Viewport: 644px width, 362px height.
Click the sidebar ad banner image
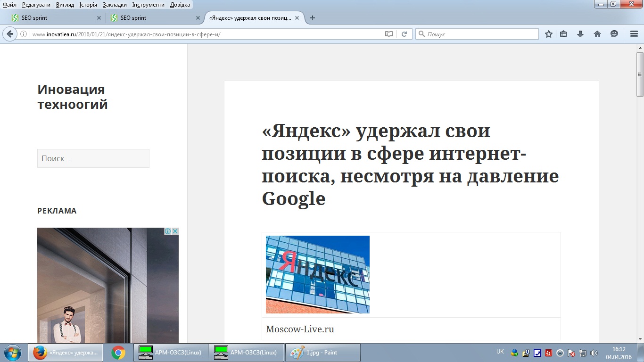[108, 286]
